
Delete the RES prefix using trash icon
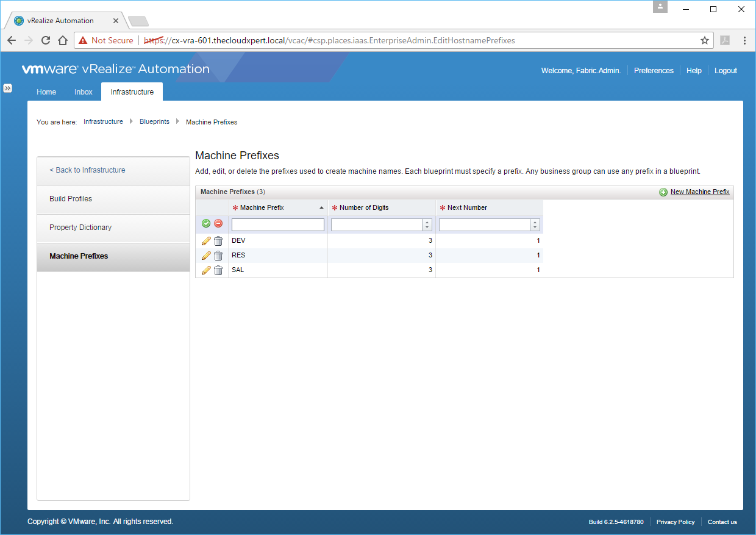click(x=218, y=256)
